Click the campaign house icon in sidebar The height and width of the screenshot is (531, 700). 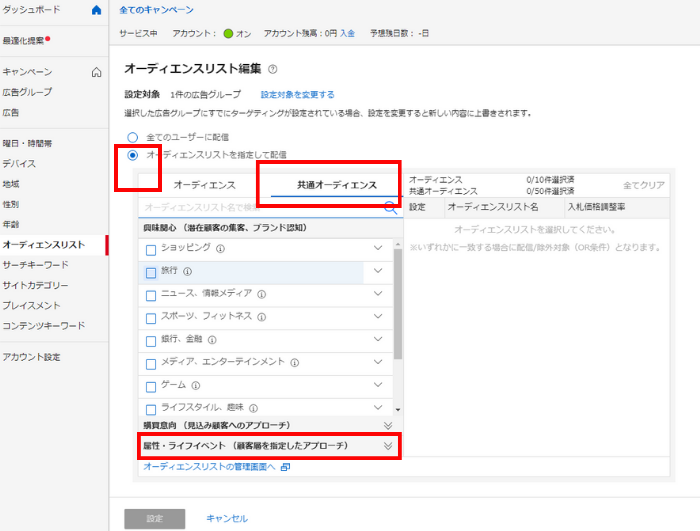(96, 72)
